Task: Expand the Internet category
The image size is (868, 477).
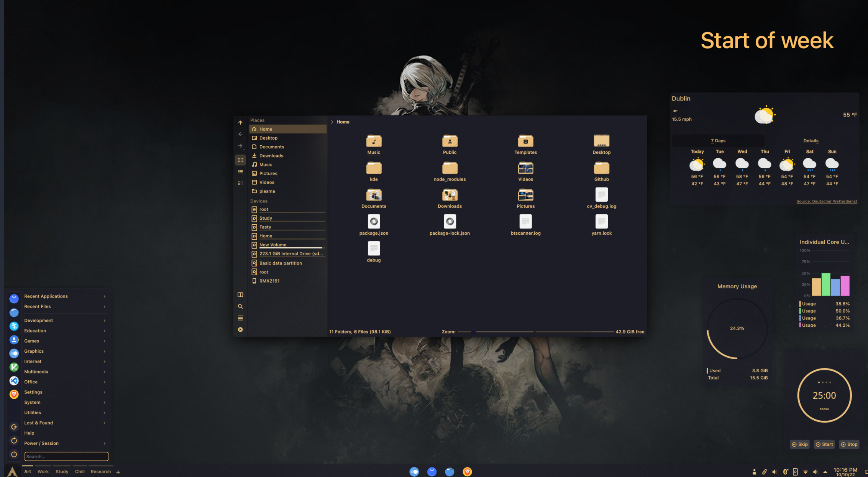Action: coord(65,362)
